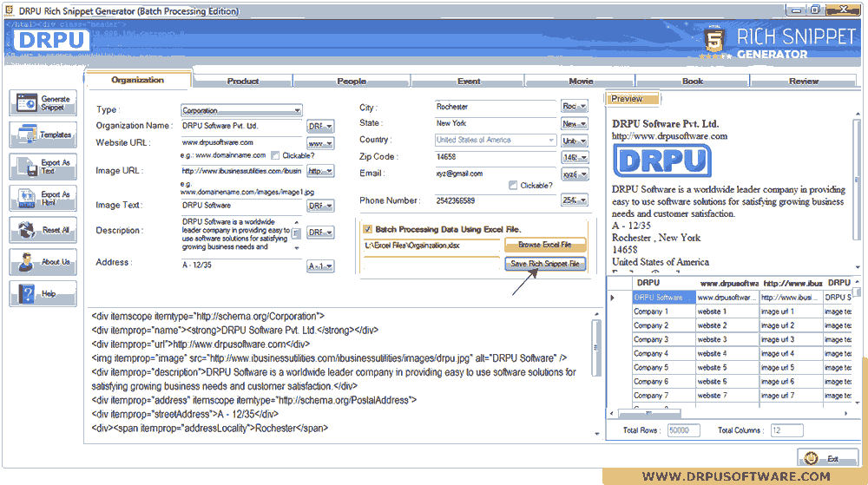Select the DRPU Software grid cell
868x485 pixels.
pos(664,298)
